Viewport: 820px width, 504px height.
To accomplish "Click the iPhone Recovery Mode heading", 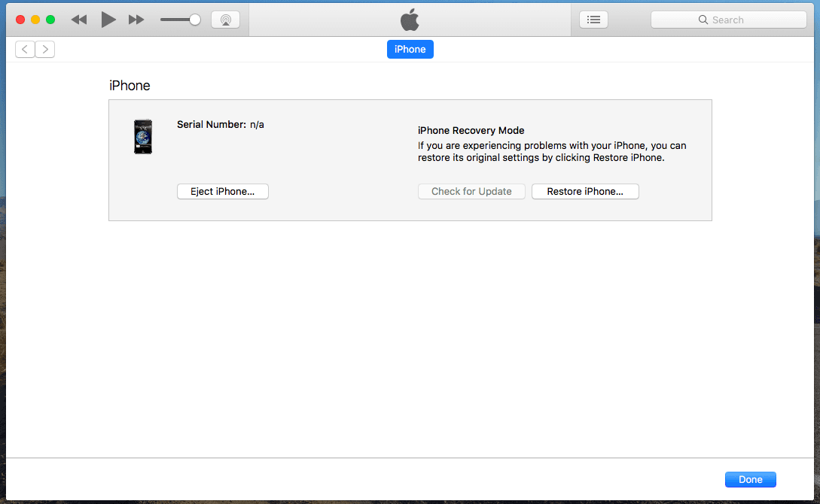I will click(x=471, y=131).
